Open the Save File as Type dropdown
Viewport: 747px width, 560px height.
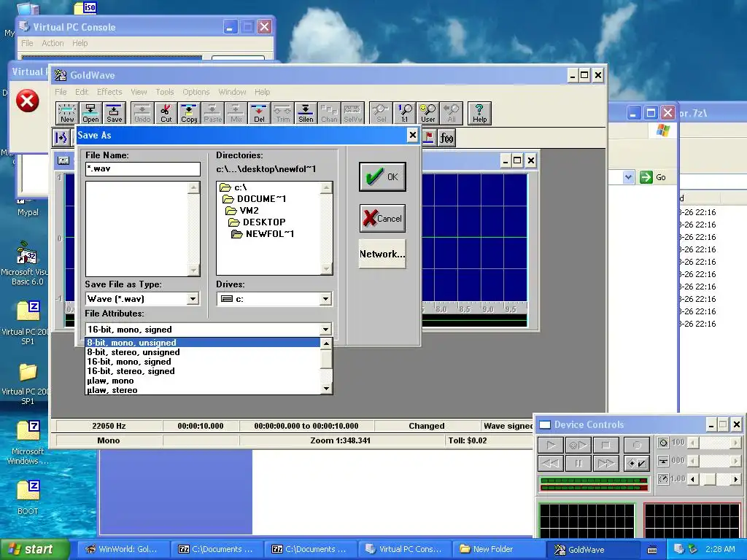pyautogui.click(x=193, y=299)
